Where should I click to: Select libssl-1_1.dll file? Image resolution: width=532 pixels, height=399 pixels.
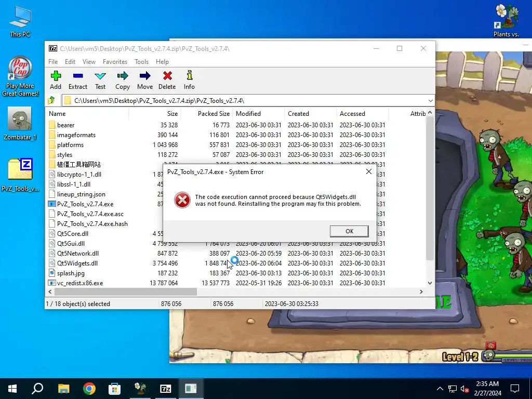(74, 184)
